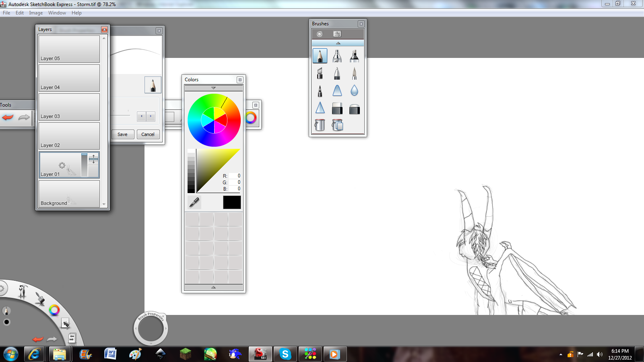The image size is (644, 362).
Task: Pick the ballpoint pen brush
Action: (x=337, y=73)
